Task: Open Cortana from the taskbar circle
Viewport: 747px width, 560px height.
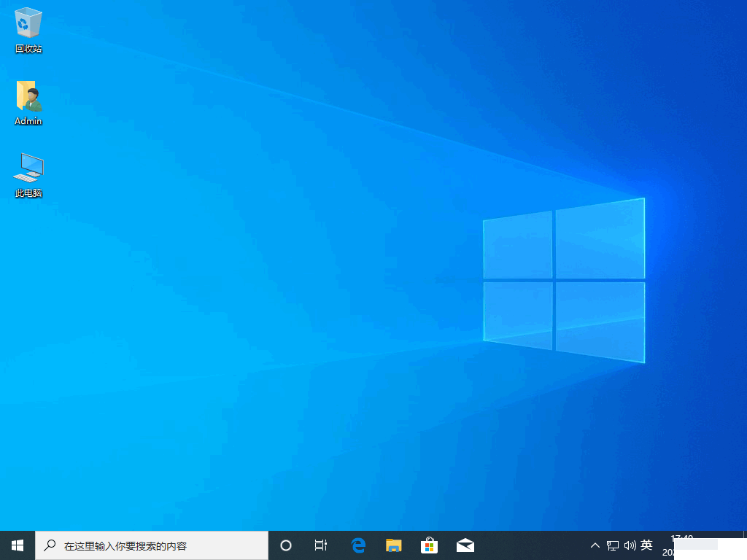Action: pos(286,545)
